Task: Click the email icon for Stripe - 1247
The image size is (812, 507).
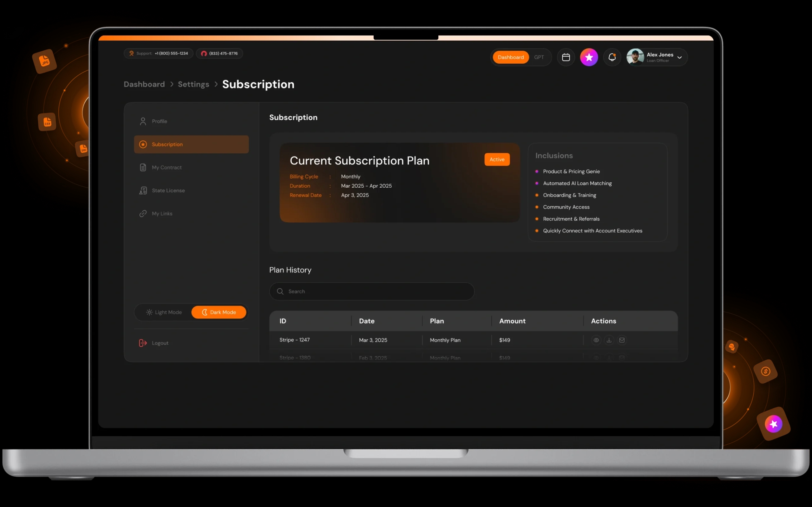Action: pyautogui.click(x=622, y=340)
